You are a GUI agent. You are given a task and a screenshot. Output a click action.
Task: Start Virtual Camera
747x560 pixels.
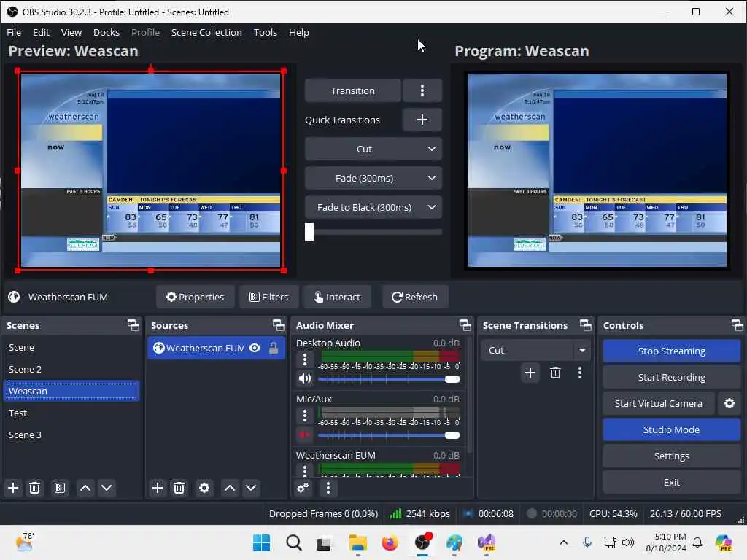coord(659,403)
